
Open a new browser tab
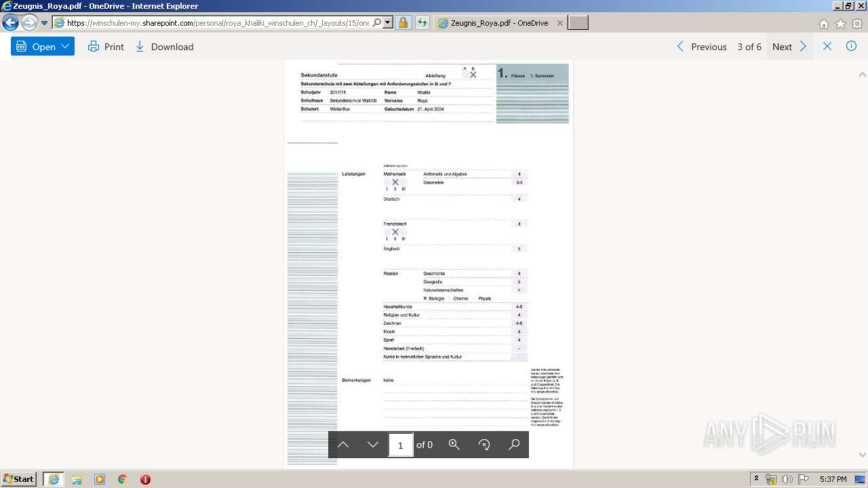tap(578, 23)
